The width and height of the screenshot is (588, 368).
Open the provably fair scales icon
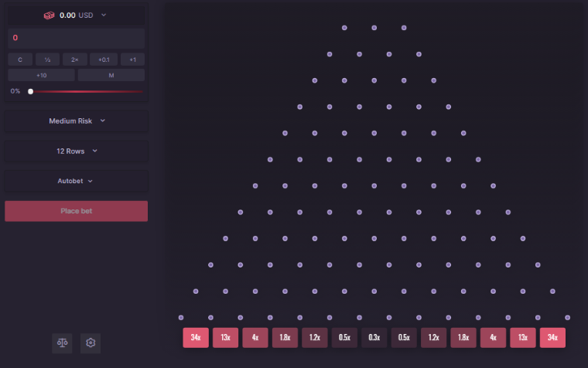[x=62, y=342]
